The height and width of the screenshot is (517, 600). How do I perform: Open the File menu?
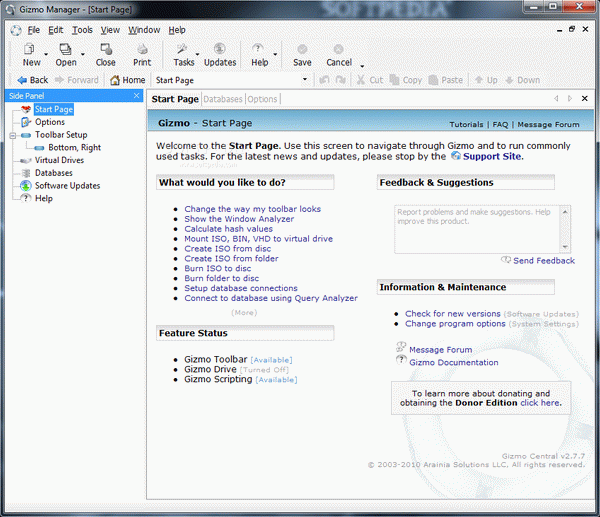click(x=34, y=30)
